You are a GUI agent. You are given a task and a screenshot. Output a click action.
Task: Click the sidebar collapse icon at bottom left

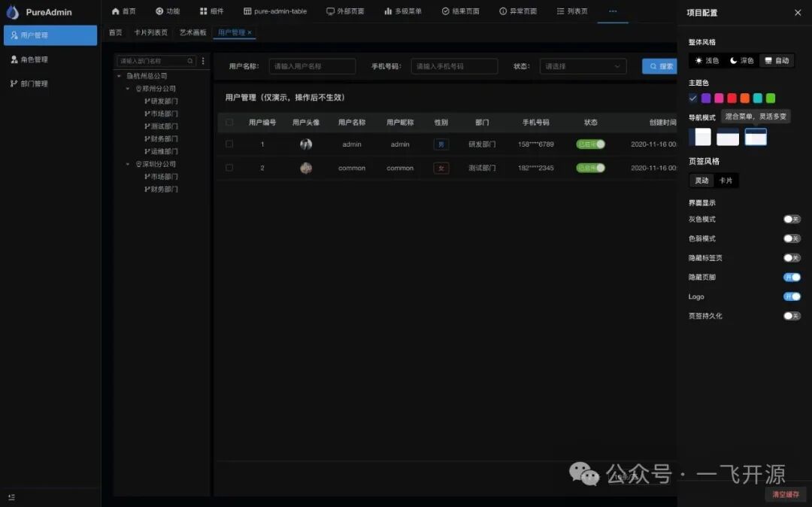[x=11, y=497]
